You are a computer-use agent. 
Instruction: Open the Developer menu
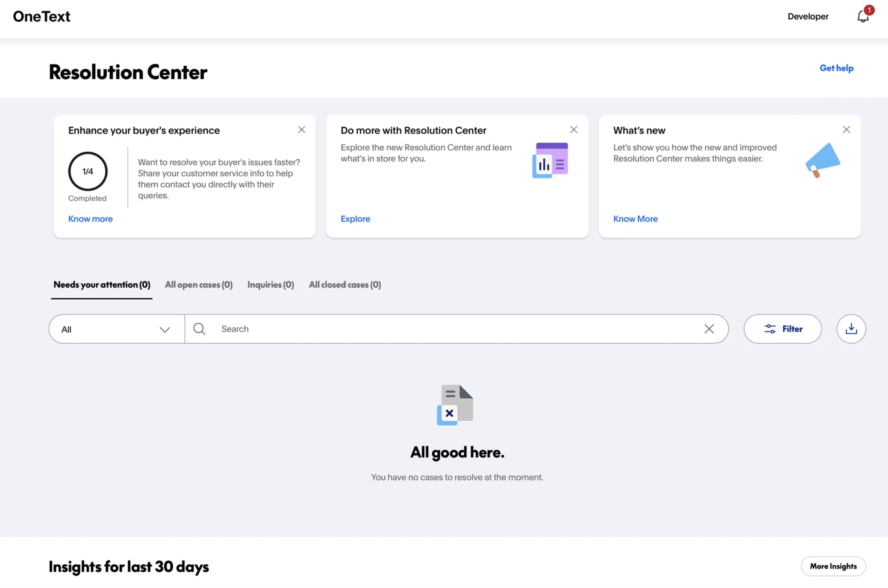(808, 16)
